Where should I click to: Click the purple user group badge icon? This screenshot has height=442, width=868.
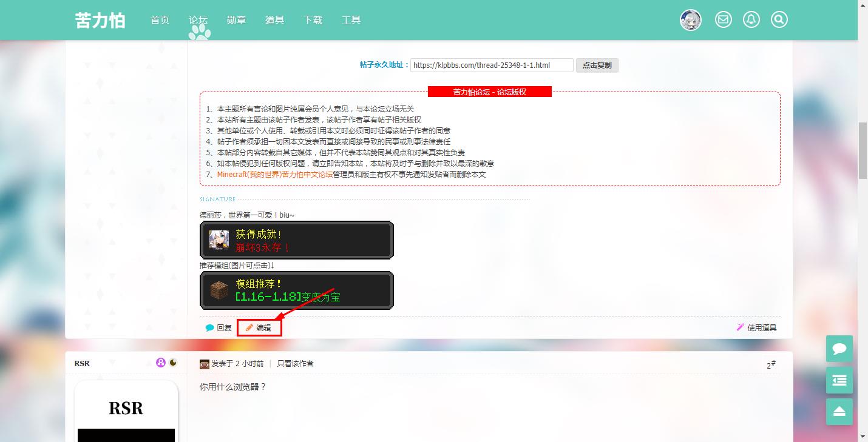161,363
